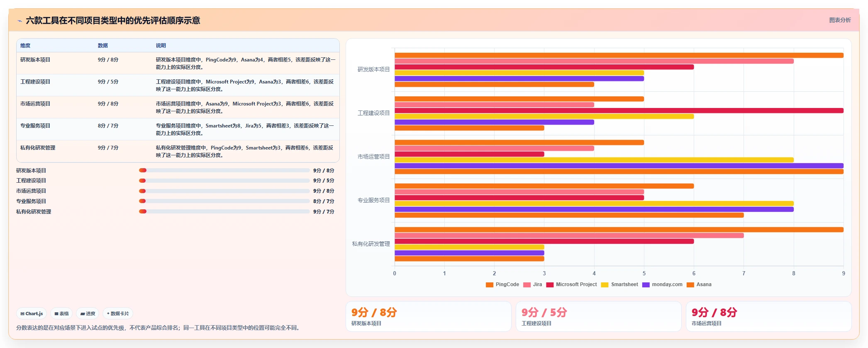Click the 9分 / 5分 table data cell

108,82
